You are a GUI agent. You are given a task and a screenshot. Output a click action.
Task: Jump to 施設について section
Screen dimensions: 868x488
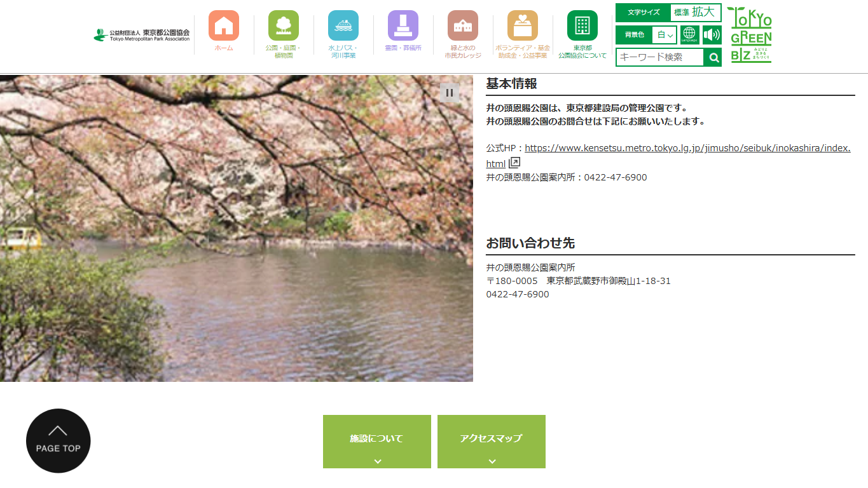377,442
